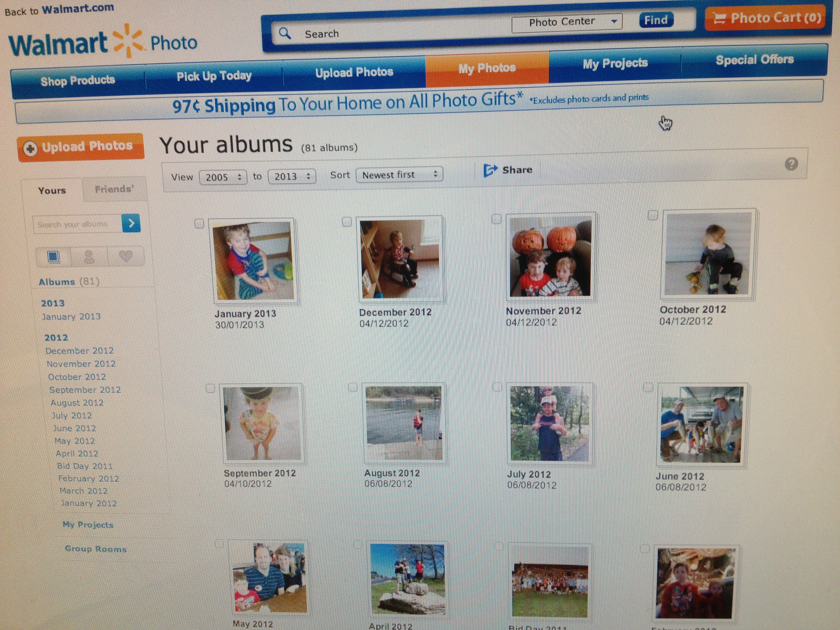Screen dimensions: 840x630
Task: Click the blue album search arrow button
Action: pos(132,223)
